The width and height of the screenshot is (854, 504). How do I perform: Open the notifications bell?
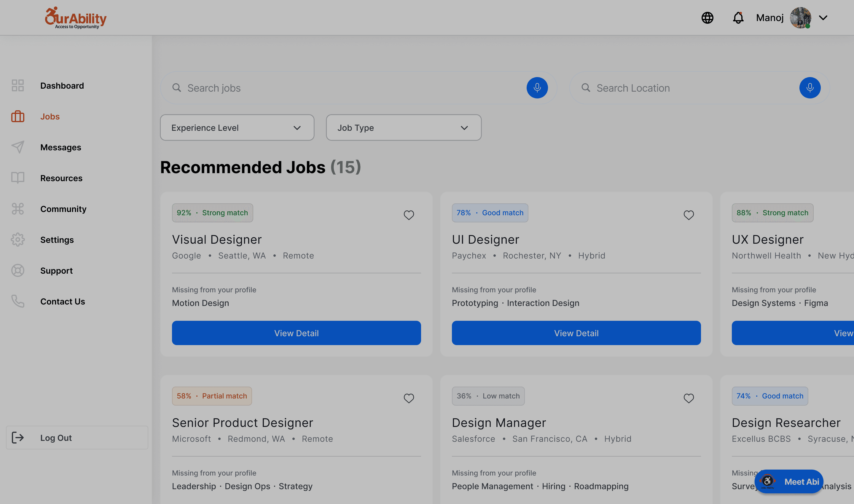tap(738, 18)
